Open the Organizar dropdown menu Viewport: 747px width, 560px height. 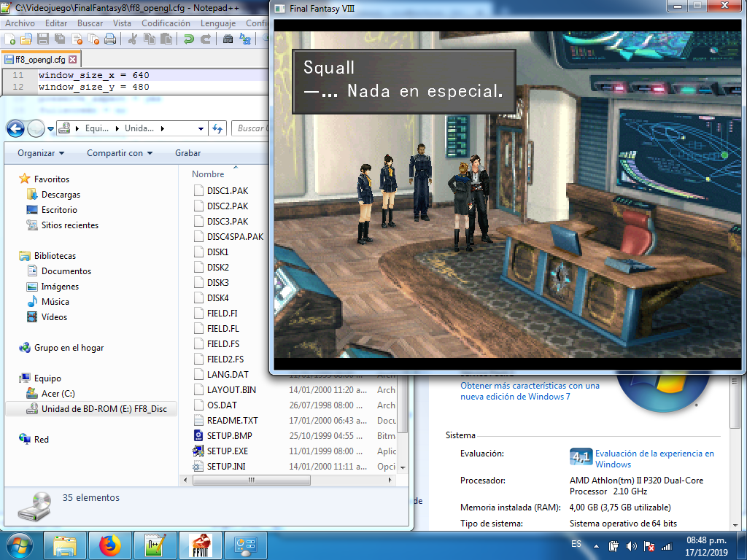[x=41, y=153]
